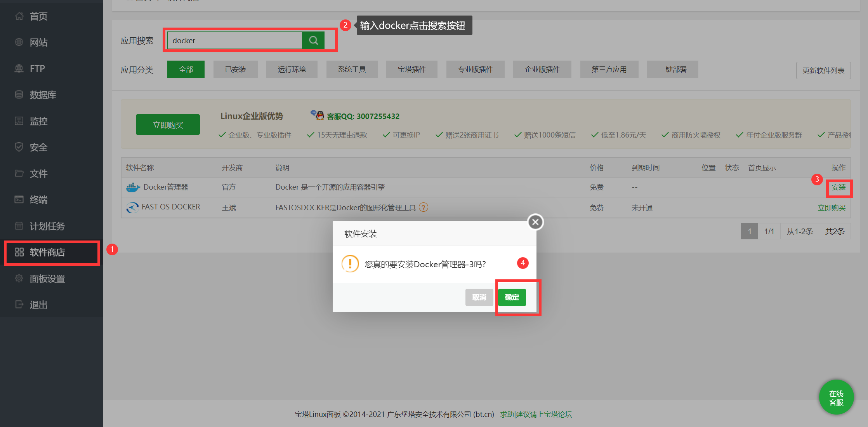Switch to 专业版插件 category
Screen dimensions: 868x427
[x=476, y=70]
